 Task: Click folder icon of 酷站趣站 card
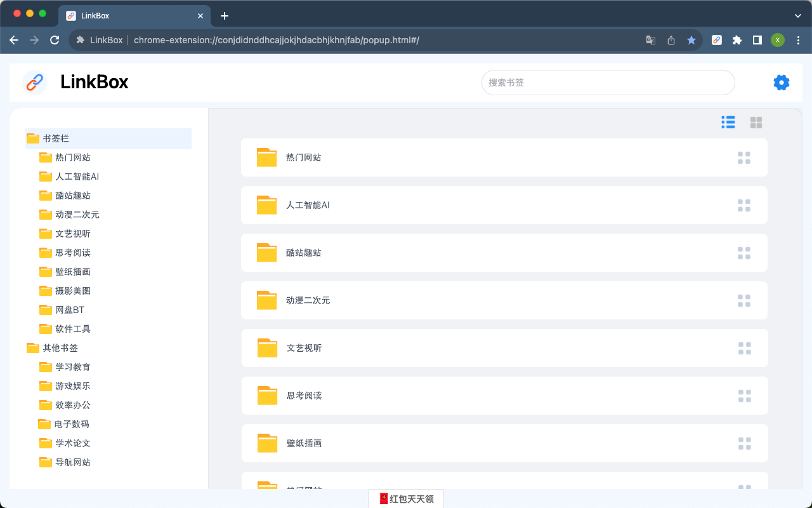pos(267,253)
